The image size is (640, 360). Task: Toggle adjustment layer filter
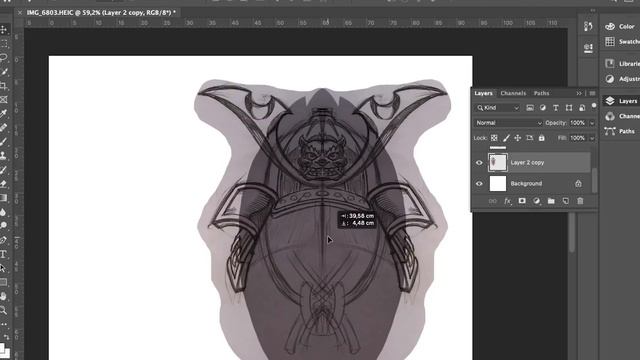542,108
